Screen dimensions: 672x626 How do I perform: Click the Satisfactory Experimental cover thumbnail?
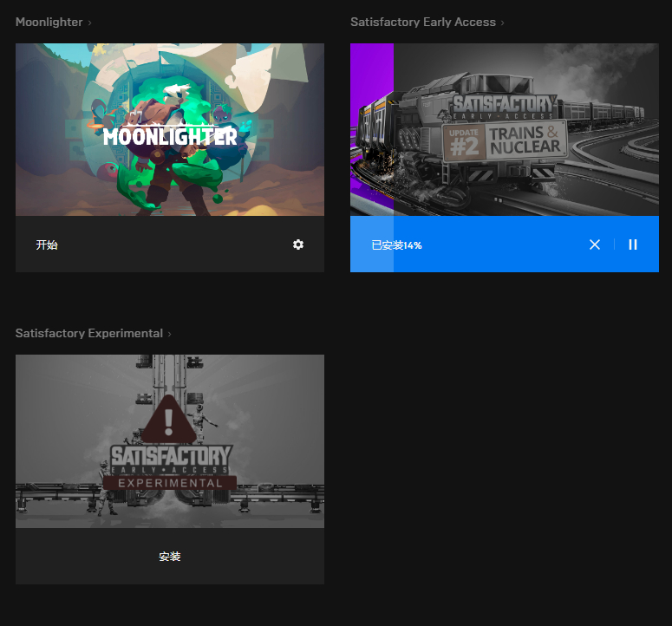(x=170, y=441)
